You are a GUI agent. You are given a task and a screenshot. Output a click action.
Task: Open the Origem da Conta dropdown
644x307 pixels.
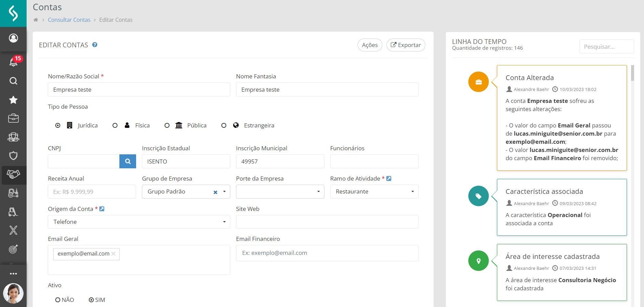click(139, 222)
